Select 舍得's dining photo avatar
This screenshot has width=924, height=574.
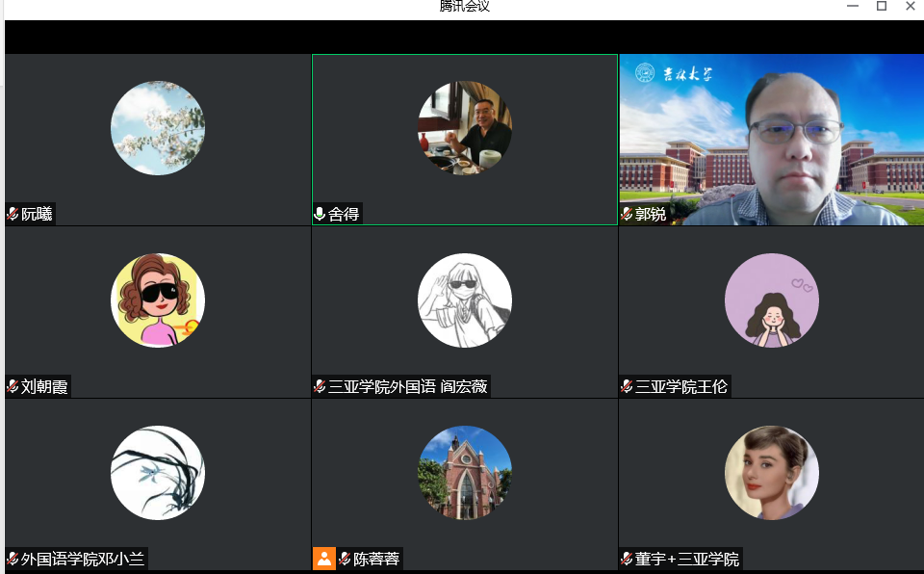pyautogui.click(x=465, y=128)
